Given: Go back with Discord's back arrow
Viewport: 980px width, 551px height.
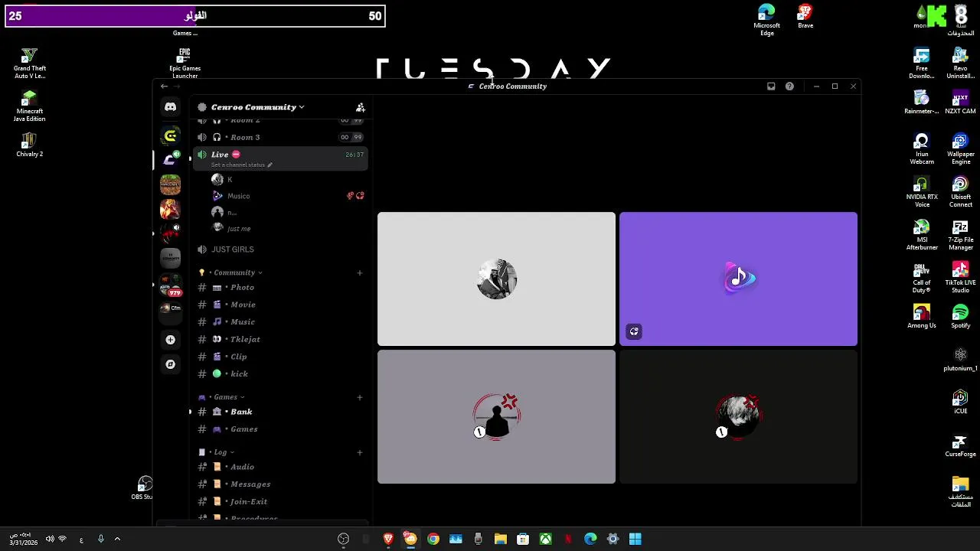Looking at the screenshot, I should [164, 86].
